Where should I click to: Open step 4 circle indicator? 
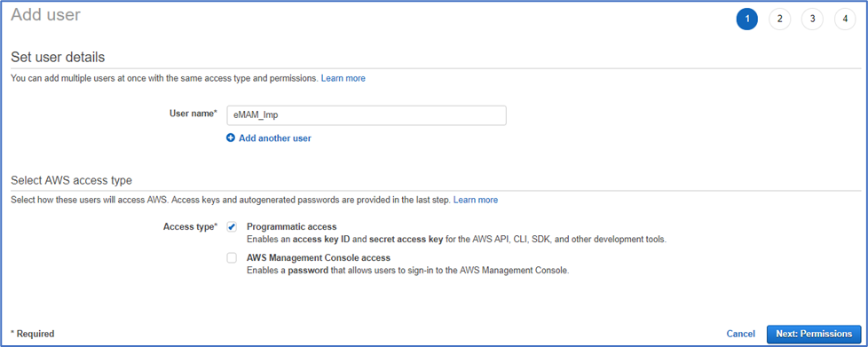click(x=845, y=19)
